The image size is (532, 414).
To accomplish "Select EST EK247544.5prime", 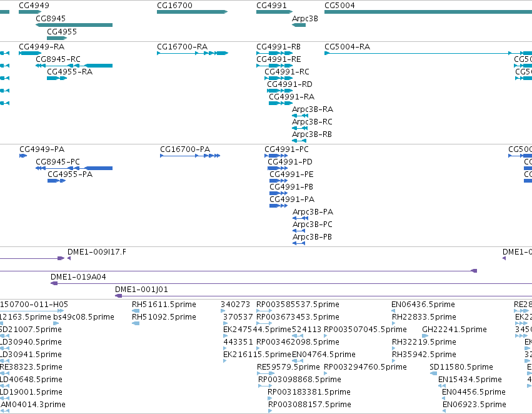I will pyautogui.click(x=257, y=330).
